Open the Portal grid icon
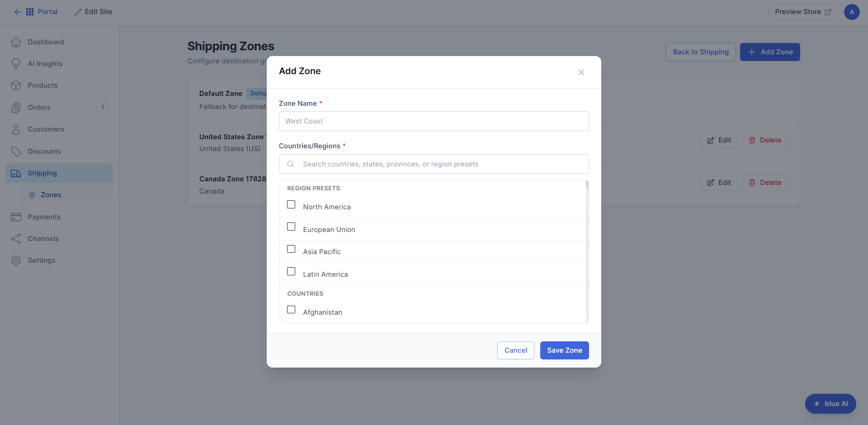This screenshot has height=425, width=868. (30, 12)
